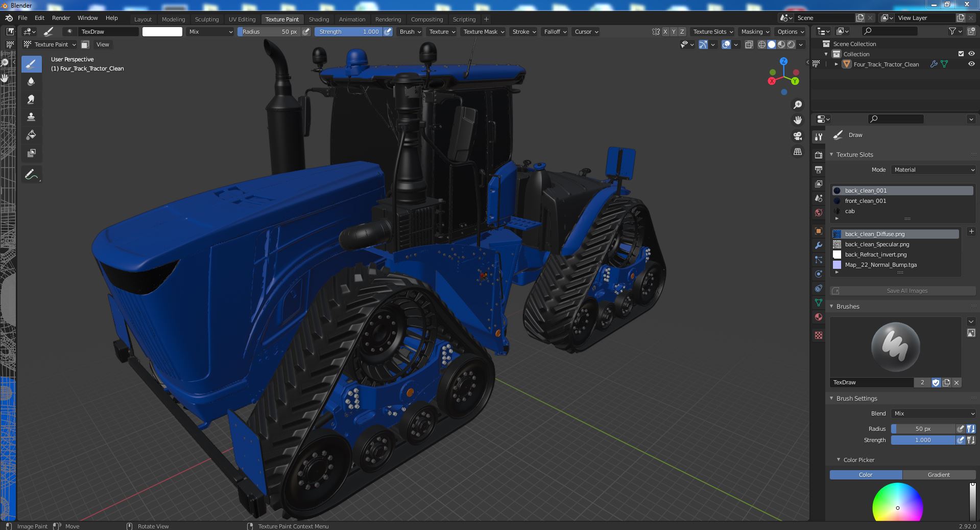
Task: Hide the Collection with its eye icon
Action: pyautogui.click(x=971, y=54)
